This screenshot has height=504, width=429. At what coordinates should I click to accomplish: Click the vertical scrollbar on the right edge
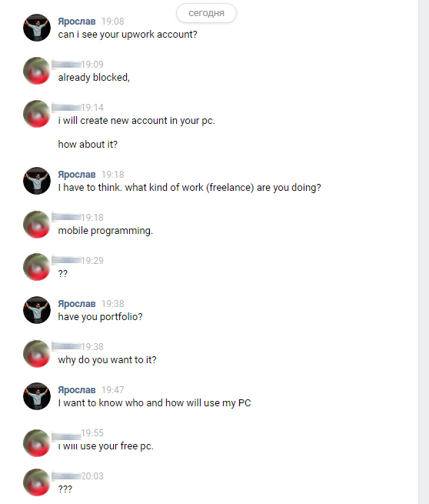[x=424, y=252]
